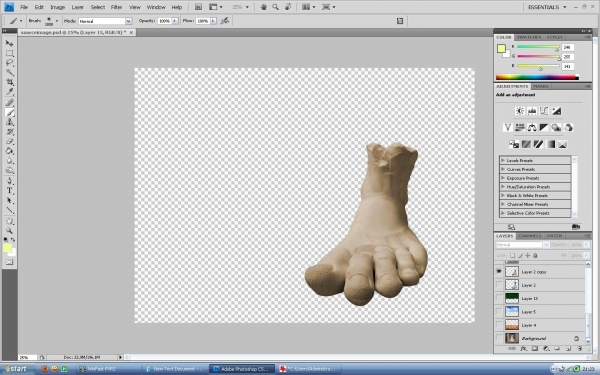The height and width of the screenshot is (375, 600).
Task: Switch to the Masks tab
Action: (541, 86)
